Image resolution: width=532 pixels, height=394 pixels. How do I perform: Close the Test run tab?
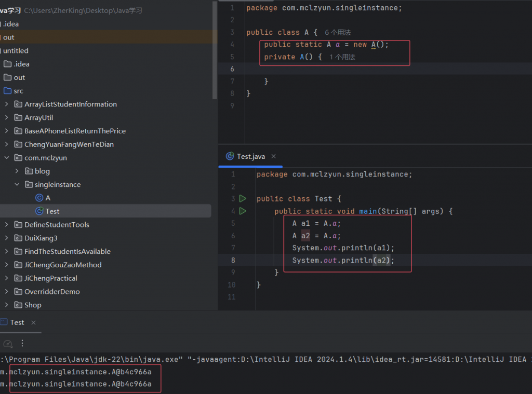[33, 322]
